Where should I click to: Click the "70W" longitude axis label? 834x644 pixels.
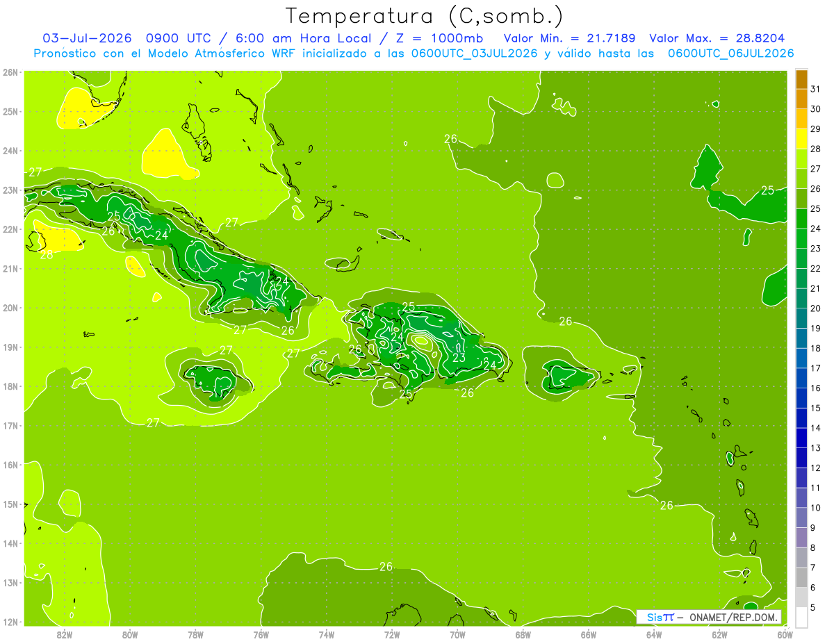(457, 634)
